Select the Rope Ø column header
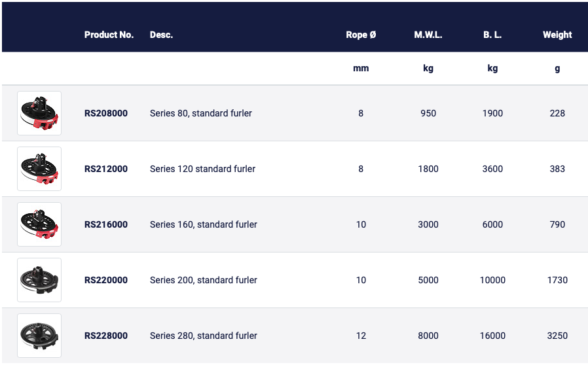Screen dimensions: 588x367 point(361,35)
